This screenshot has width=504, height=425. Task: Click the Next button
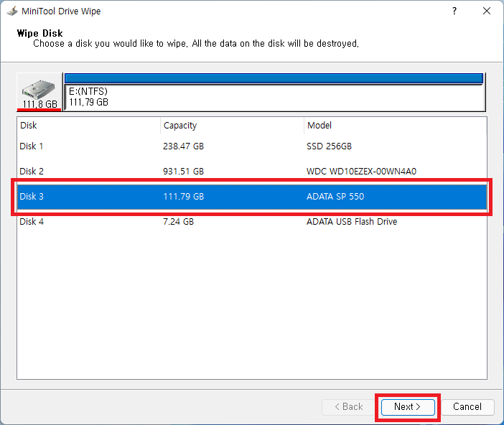pos(408,407)
